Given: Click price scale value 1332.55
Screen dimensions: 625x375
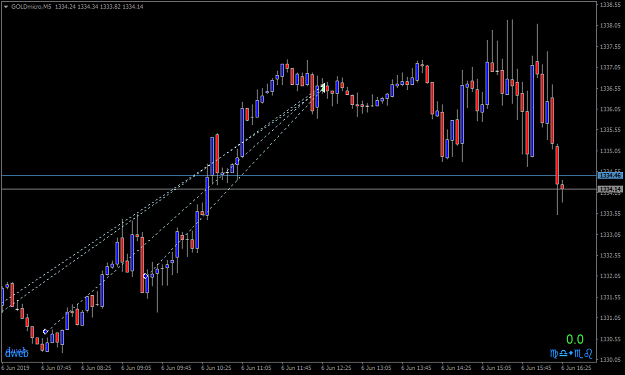Looking at the screenshot, I should click(610, 255).
